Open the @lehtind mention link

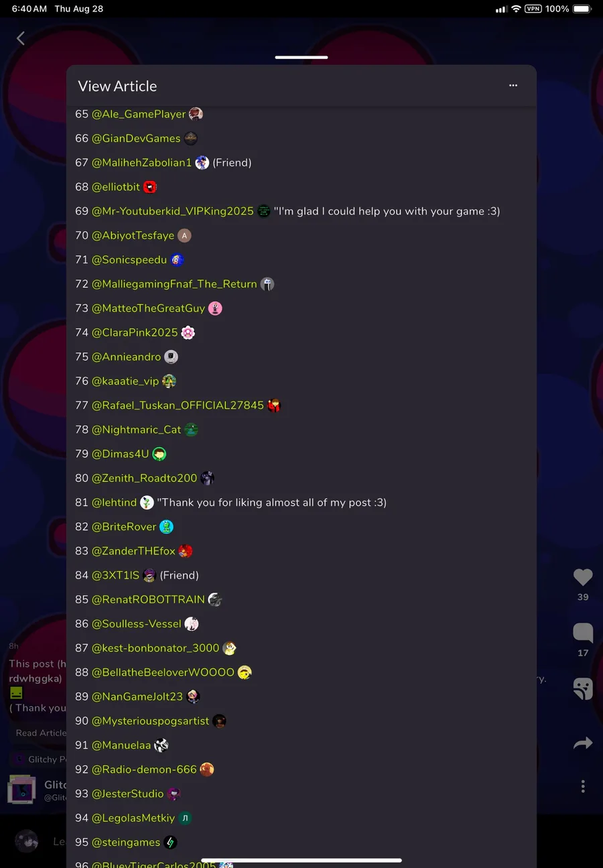(114, 502)
